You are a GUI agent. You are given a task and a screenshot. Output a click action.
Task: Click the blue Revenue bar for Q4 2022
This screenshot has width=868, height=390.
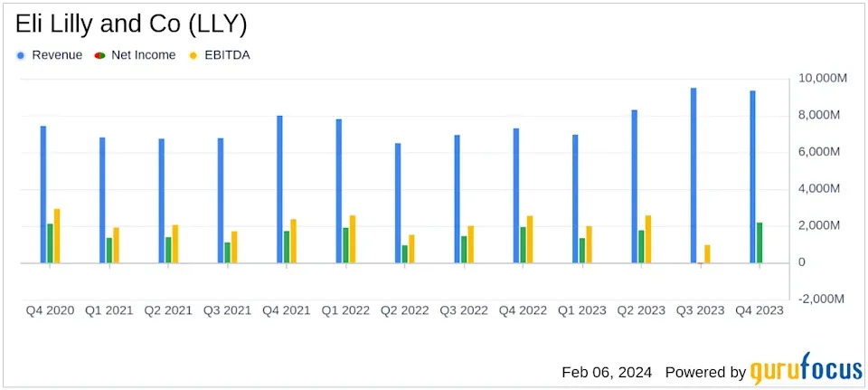click(516, 195)
